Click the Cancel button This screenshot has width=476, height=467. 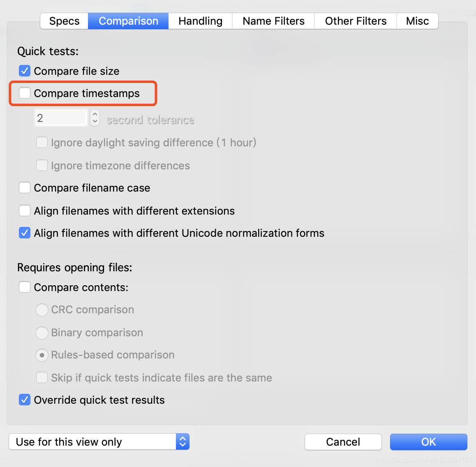click(343, 442)
